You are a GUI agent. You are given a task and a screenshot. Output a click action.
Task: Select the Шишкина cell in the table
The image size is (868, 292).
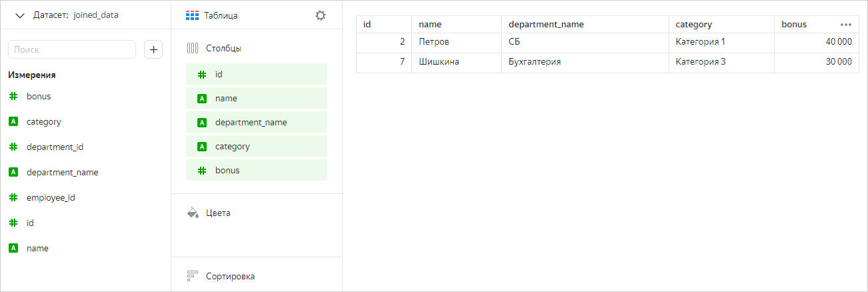point(439,62)
